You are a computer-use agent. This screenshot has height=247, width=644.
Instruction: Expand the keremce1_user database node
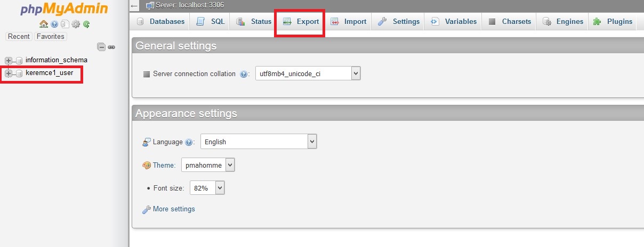tap(9, 73)
